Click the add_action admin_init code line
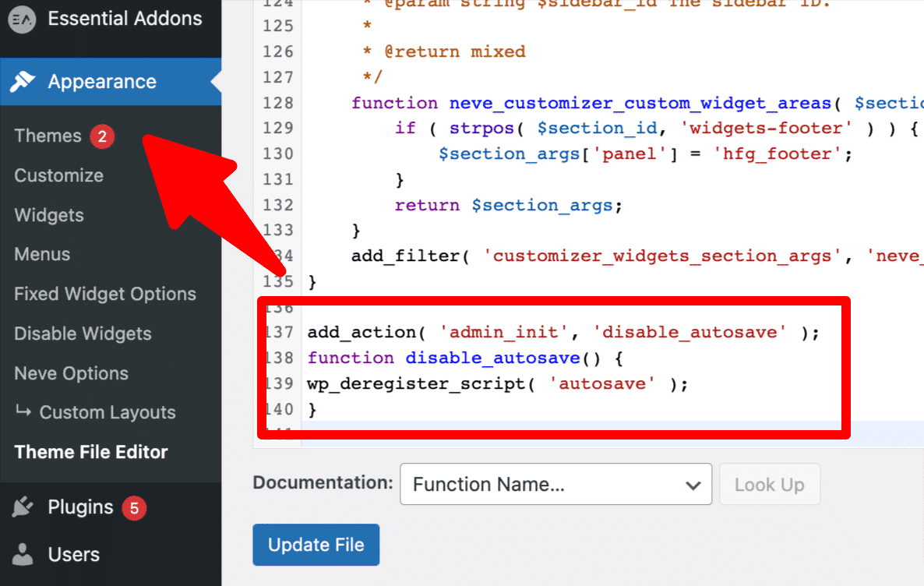924x586 pixels. [563, 333]
